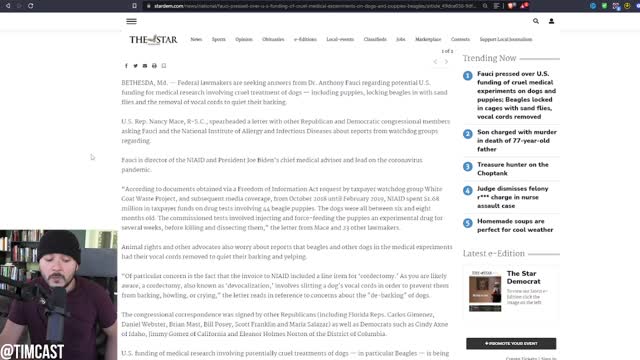640x360 pixels.
Task: Open the Sports menu item
Action: (219, 39)
